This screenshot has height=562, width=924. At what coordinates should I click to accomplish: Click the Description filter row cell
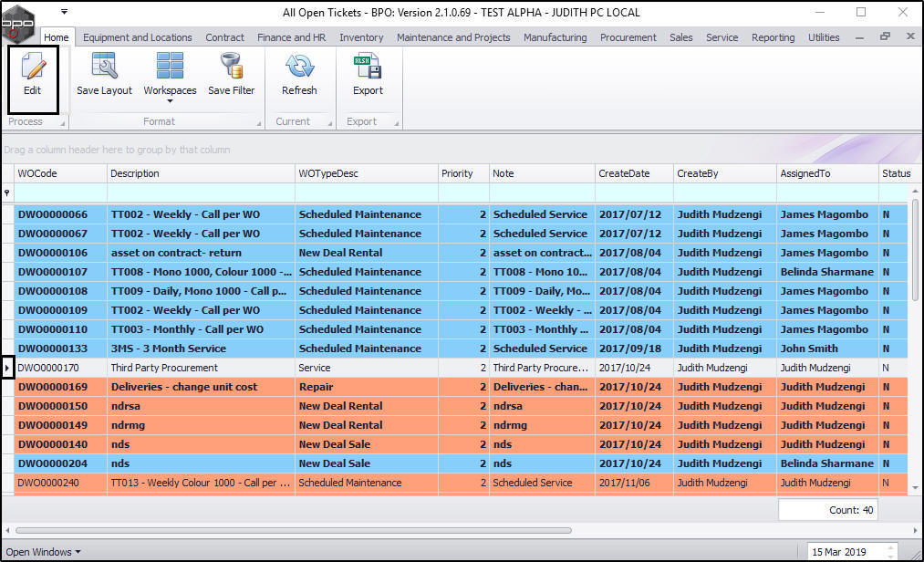pos(201,193)
